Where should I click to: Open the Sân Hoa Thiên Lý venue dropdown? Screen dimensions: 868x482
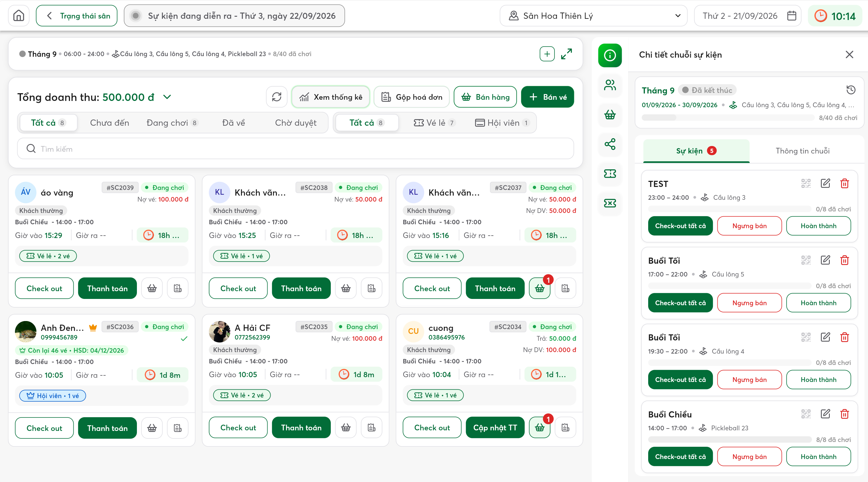point(593,16)
